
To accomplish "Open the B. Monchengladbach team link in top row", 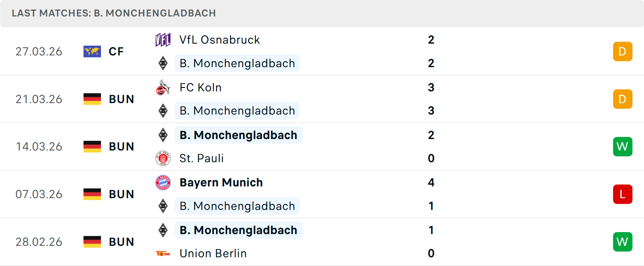I will [237, 63].
